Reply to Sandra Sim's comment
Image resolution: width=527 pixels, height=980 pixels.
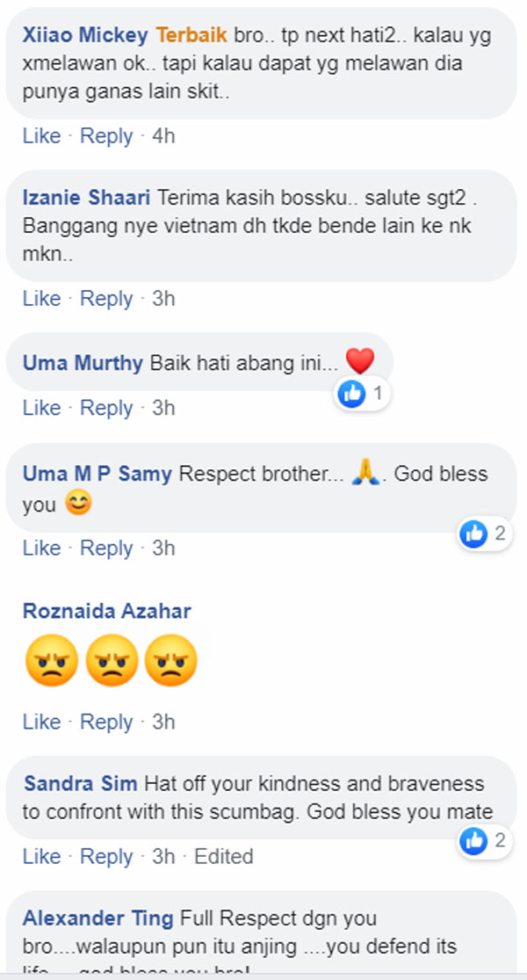(x=106, y=856)
